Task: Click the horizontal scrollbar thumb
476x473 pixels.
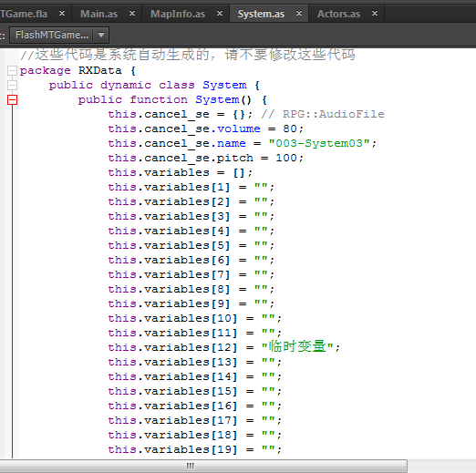Action: click(203, 466)
